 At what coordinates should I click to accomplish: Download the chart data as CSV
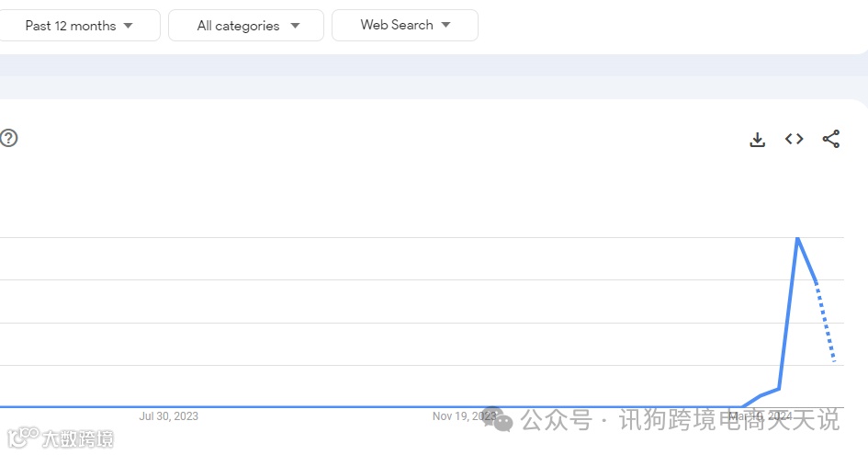[x=757, y=140]
